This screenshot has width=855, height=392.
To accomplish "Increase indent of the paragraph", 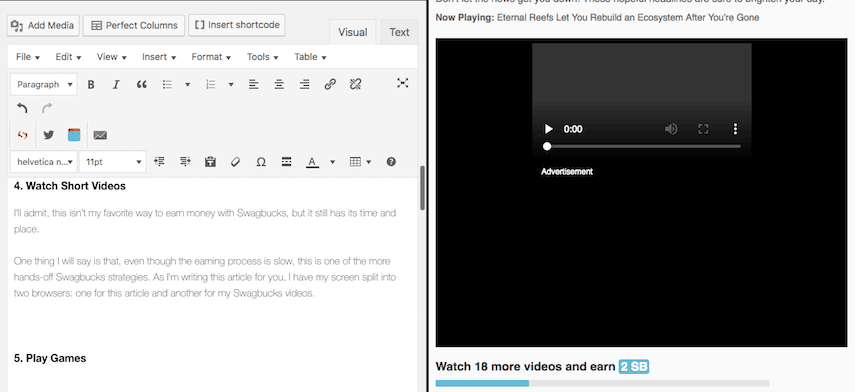I will coord(185,162).
